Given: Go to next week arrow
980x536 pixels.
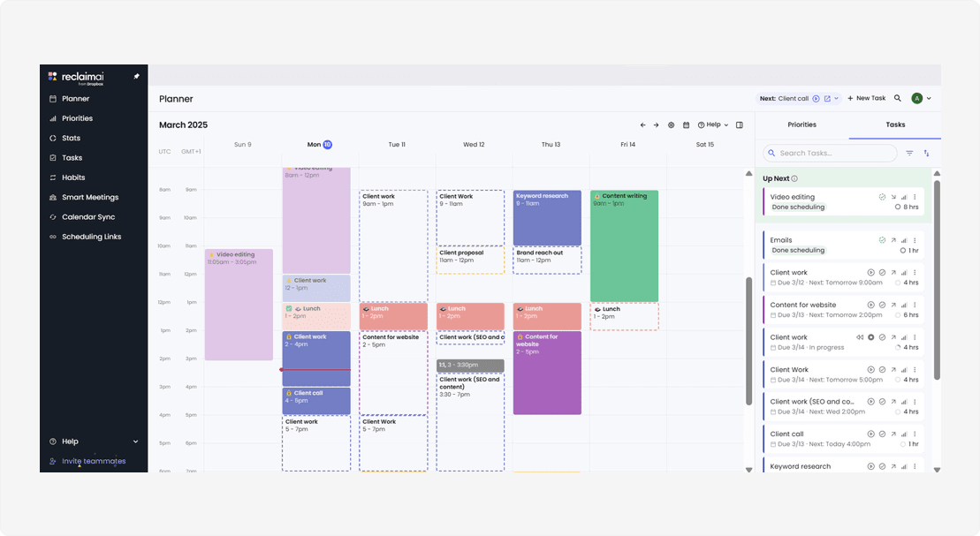Looking at the screenshot, I should click(x=657, y=125).
